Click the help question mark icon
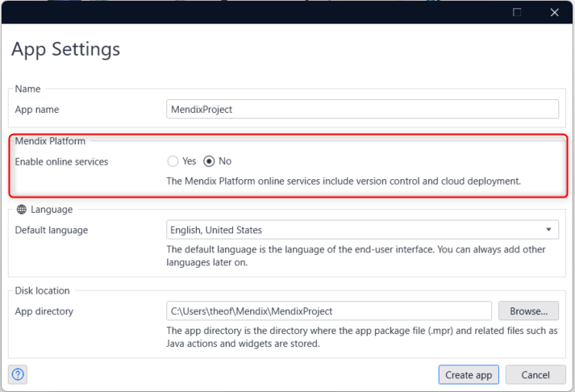Image resolution: width=575 pixels, height=392 pixels. 18,374
